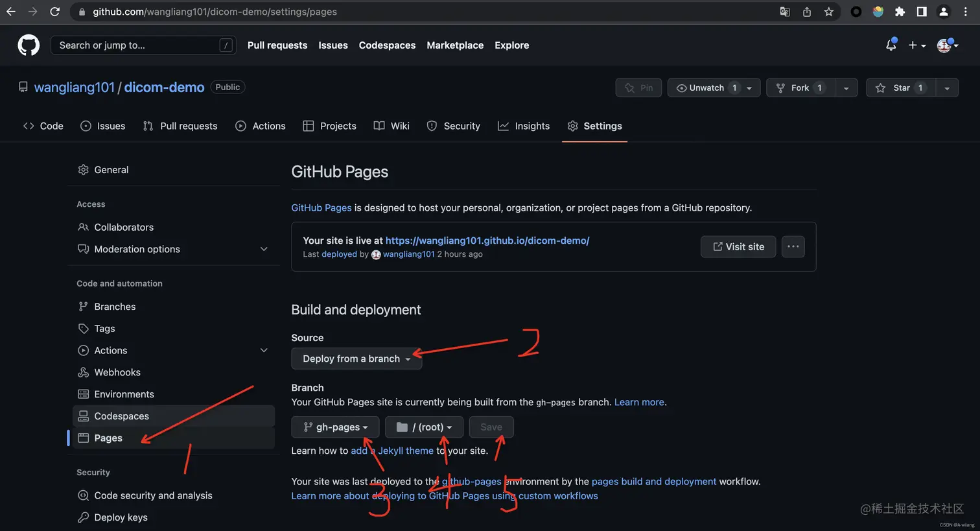Open the pages build and deployment link
Viewport: 980px width, 531px height.
click(x=654, y=481)
